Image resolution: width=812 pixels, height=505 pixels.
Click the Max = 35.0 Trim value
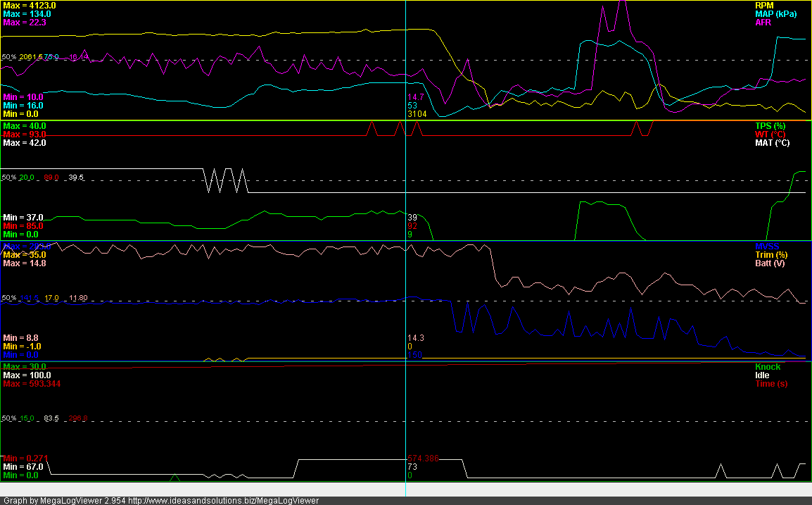[25, 254]
